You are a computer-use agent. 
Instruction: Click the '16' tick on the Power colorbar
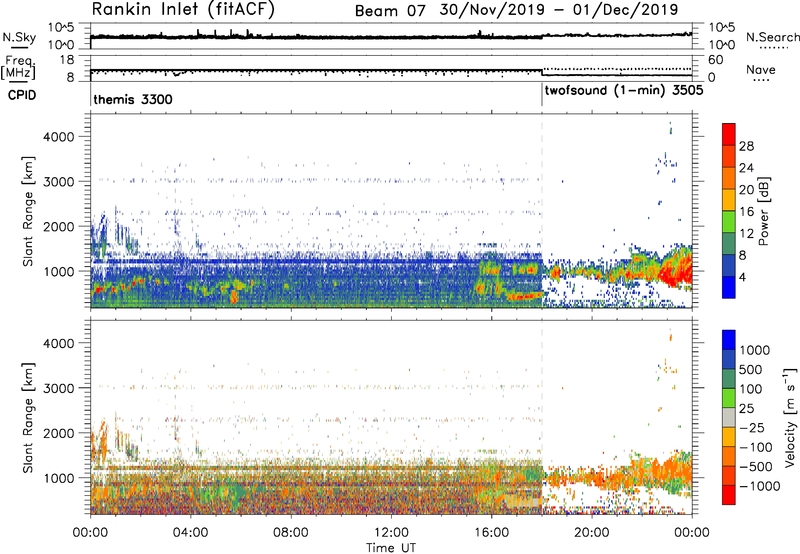[746, 212]
